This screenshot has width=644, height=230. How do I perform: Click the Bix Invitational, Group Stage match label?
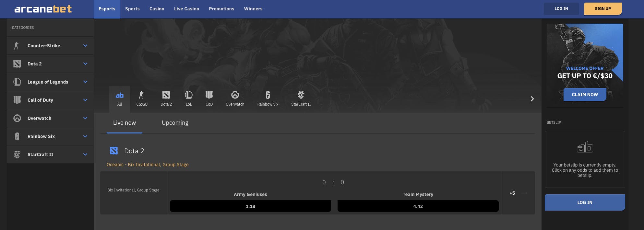point(133,190)
